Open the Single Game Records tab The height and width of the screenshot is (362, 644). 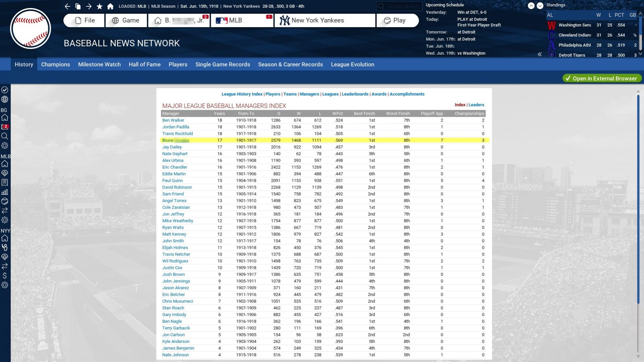coord(223,64)
